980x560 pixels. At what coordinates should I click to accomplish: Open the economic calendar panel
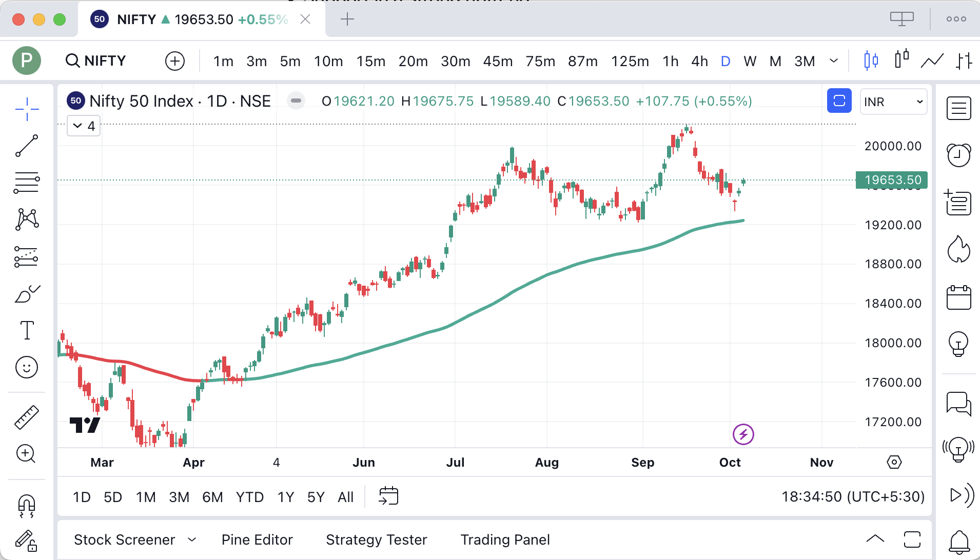pyautogui.click(x=958, y=297)
